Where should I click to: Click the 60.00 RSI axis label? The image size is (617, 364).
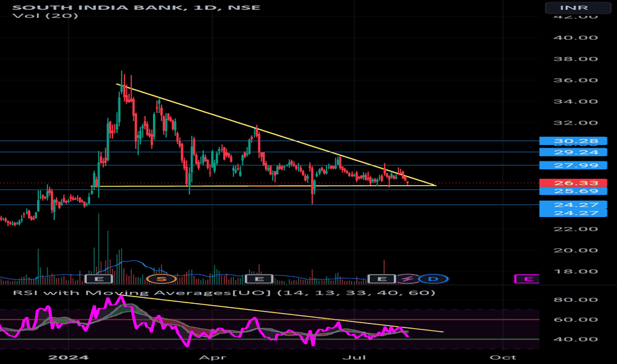(576, 320)
